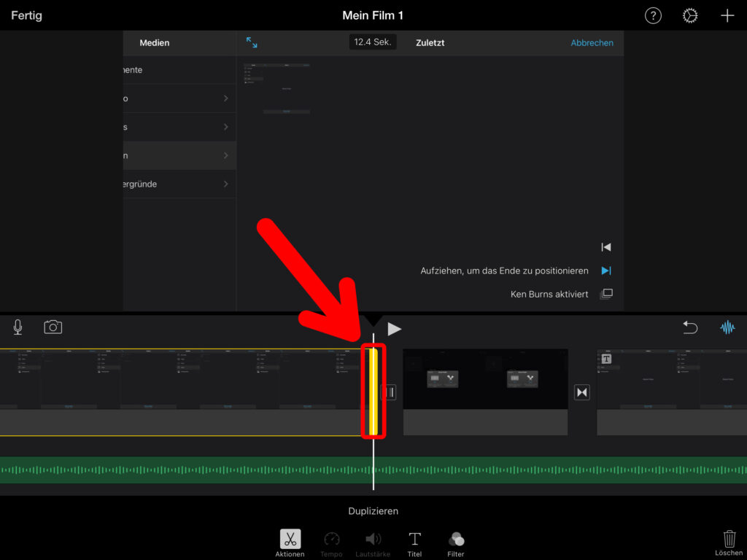747x560 pixels.
Task: Undo last action with the undo arrow
Action: (x=690, y=327)
